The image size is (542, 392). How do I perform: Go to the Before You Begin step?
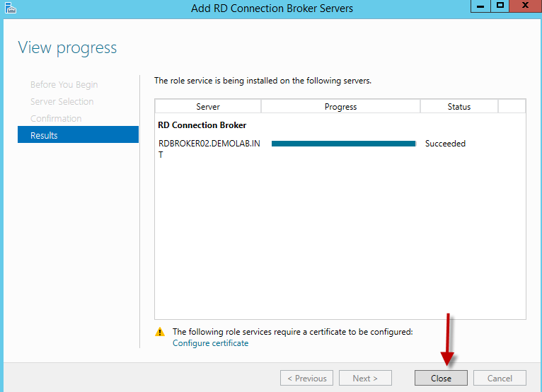click(64, 85)
